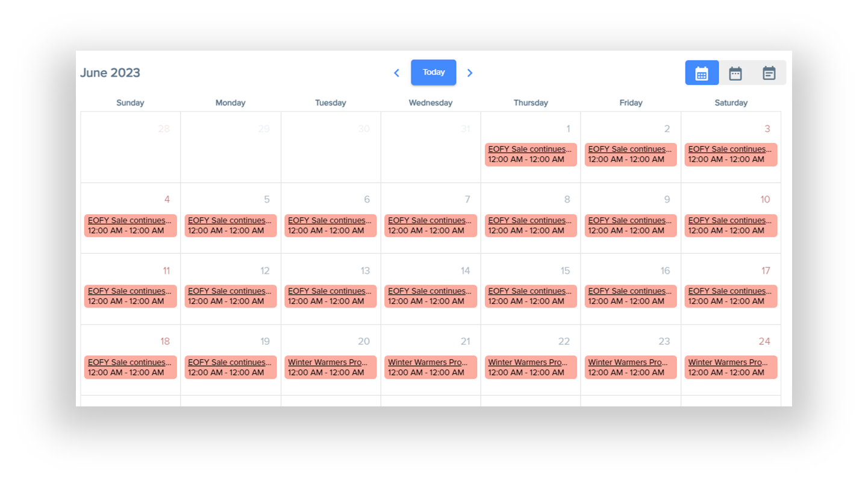Open Winter Warmers event on June 20

pos(330,367)
